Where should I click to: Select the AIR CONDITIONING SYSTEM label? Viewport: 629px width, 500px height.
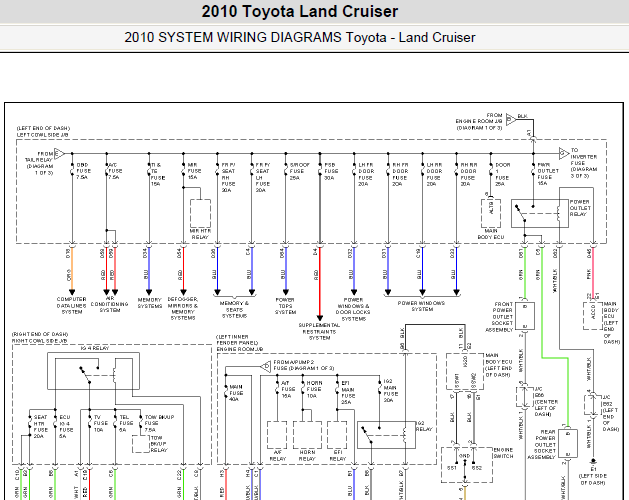click(x=110, y=304)
